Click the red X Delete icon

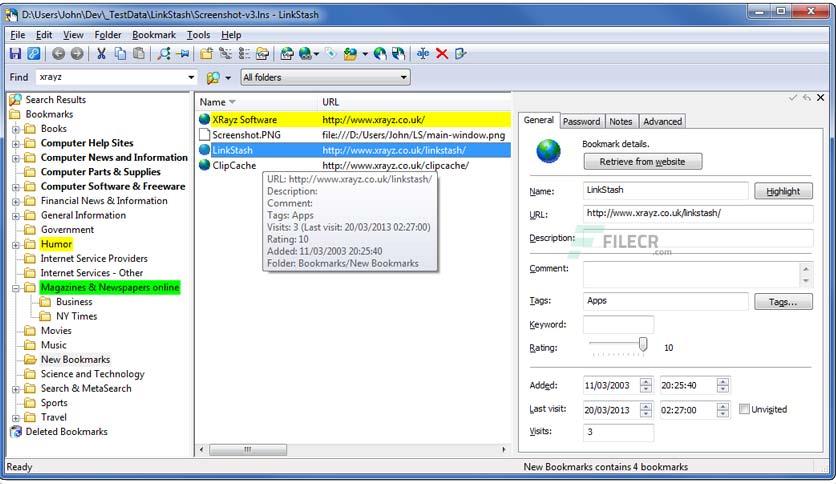441,53
